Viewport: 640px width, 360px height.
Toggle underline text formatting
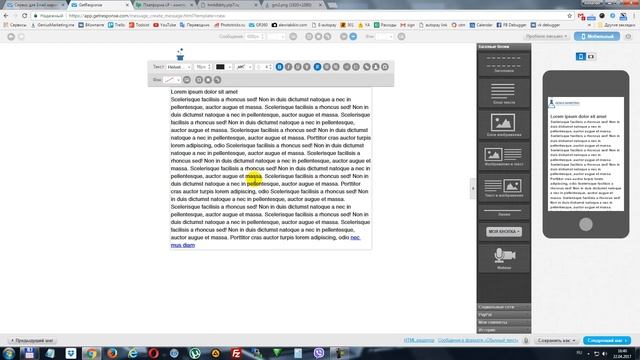click(x=298, y=67)
